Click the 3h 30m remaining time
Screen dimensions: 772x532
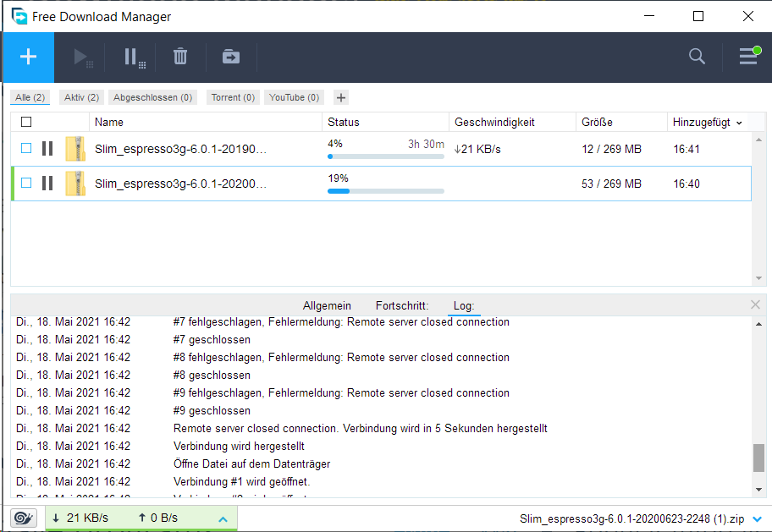point(426,144)
